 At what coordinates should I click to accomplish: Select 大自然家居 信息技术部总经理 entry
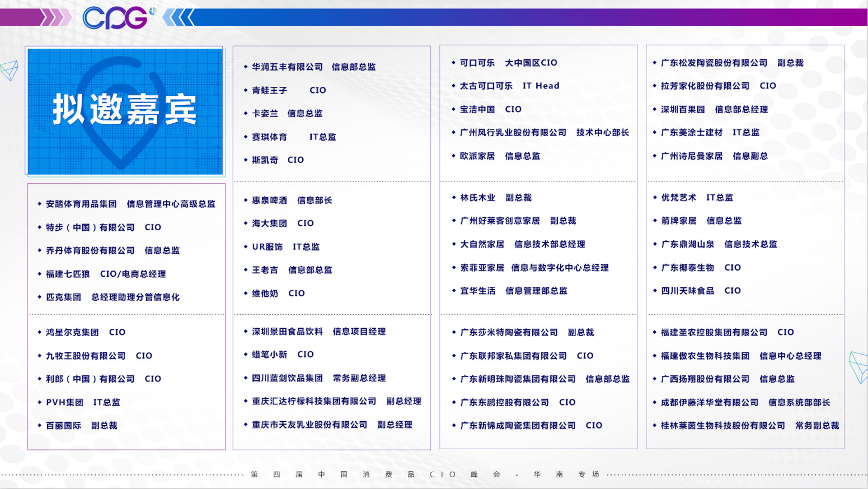coord(523,244)
